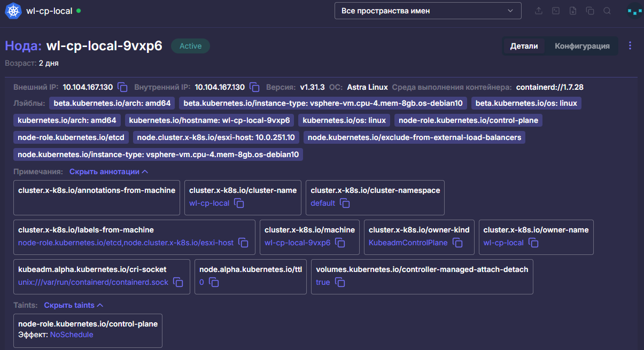Copy the cluster-namespace value default
644x350 pixels.
[345, 204]
